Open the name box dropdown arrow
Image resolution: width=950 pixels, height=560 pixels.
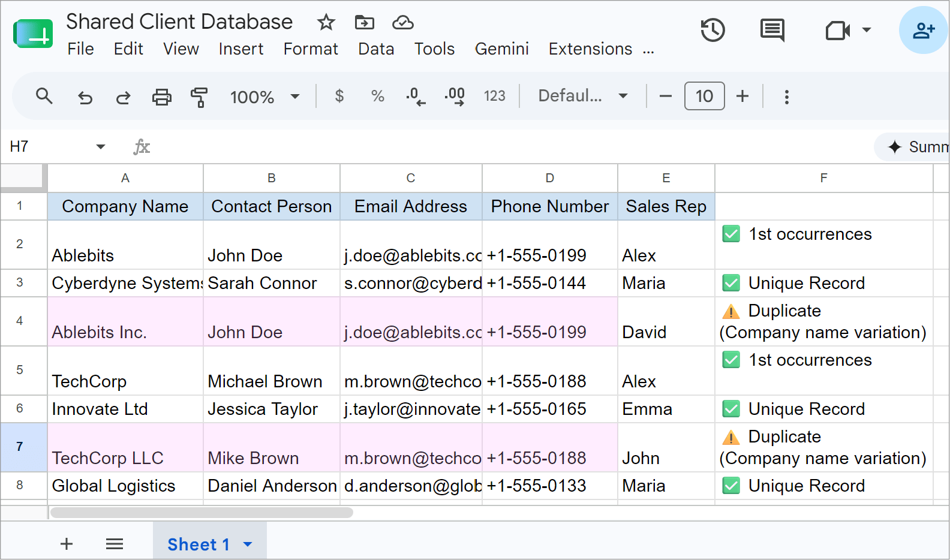click(101, 147)
